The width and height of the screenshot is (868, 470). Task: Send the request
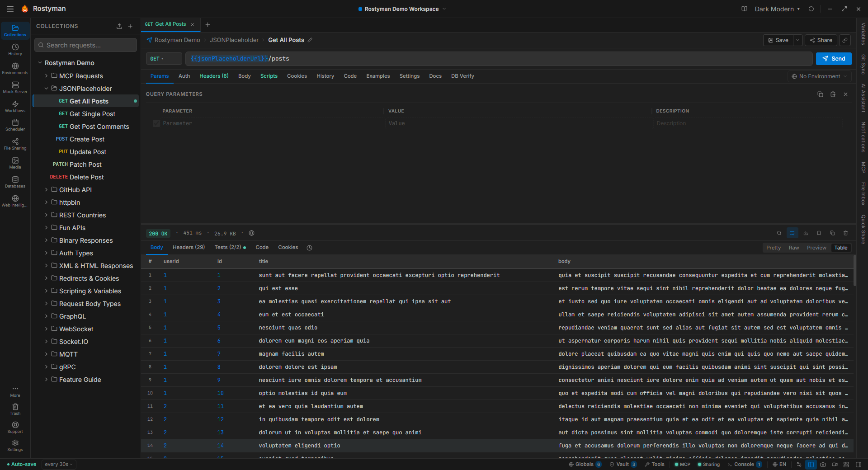pyautogui.click(x=834, y=59)
